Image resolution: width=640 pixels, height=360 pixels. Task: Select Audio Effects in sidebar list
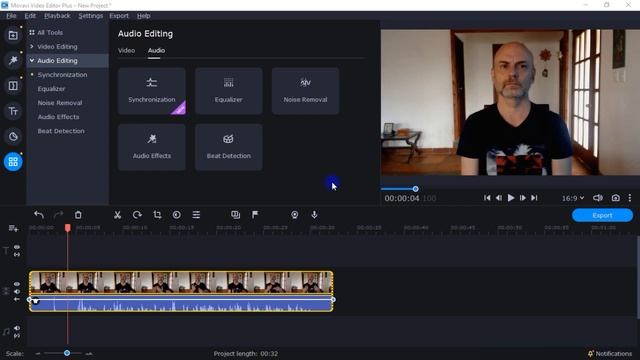(x=58, y=117)
